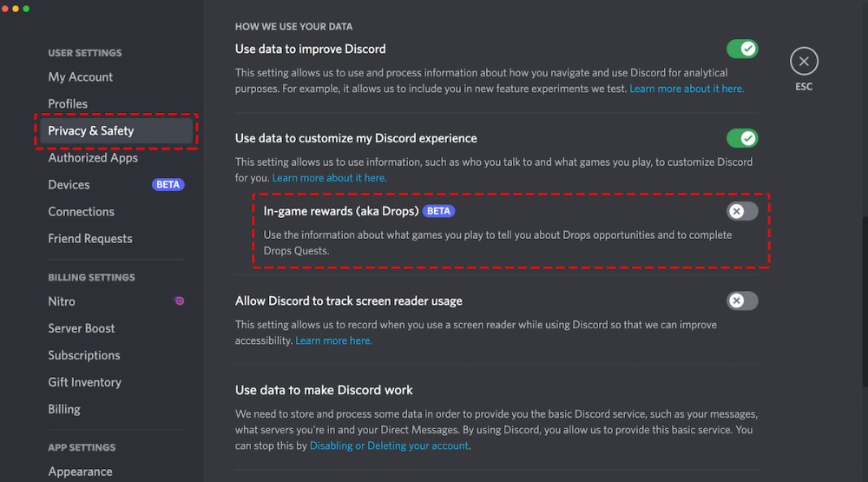Enable In-game rewards (aka Drops) toggle
Screen dimensions: 868x482
click(x=742, y=211)
